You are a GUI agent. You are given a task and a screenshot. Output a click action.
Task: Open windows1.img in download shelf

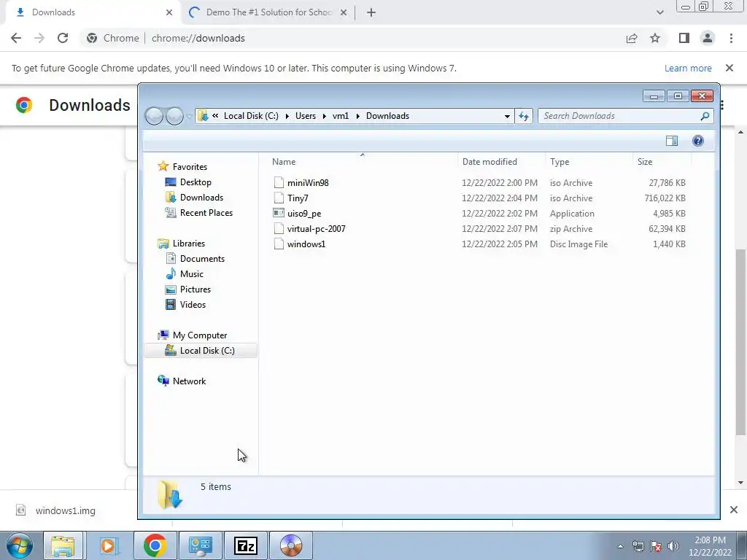click(x=65, y=510)
